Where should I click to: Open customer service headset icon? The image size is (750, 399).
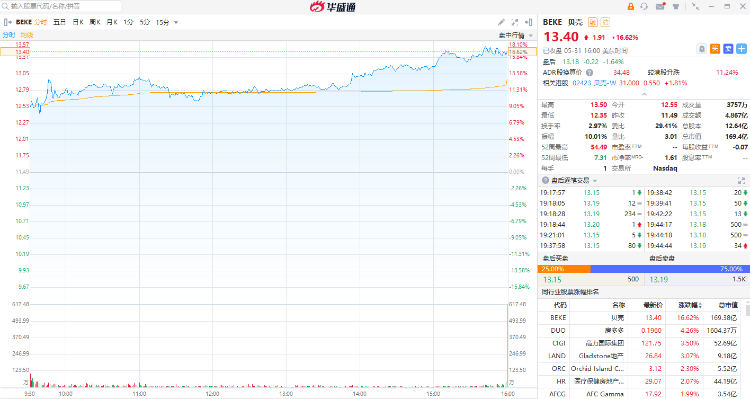pos(644,7)
